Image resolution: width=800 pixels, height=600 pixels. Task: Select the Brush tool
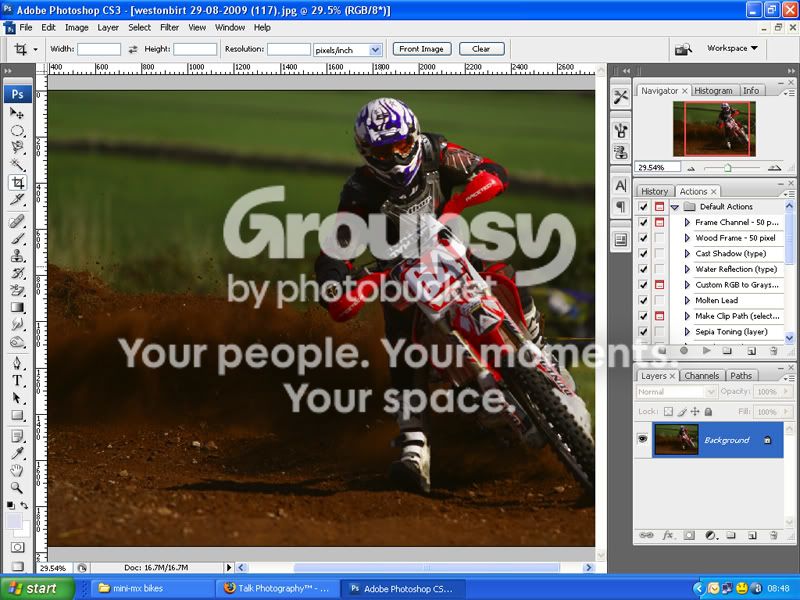point(17,238)
